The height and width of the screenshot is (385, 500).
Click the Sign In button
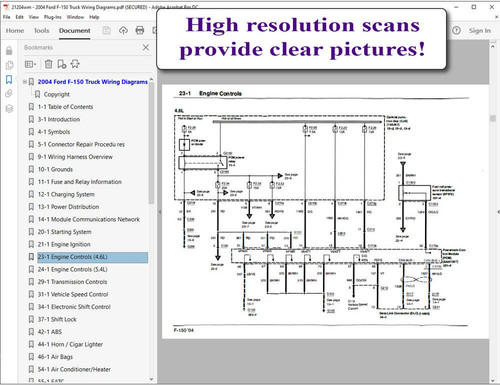click(480, 31)
